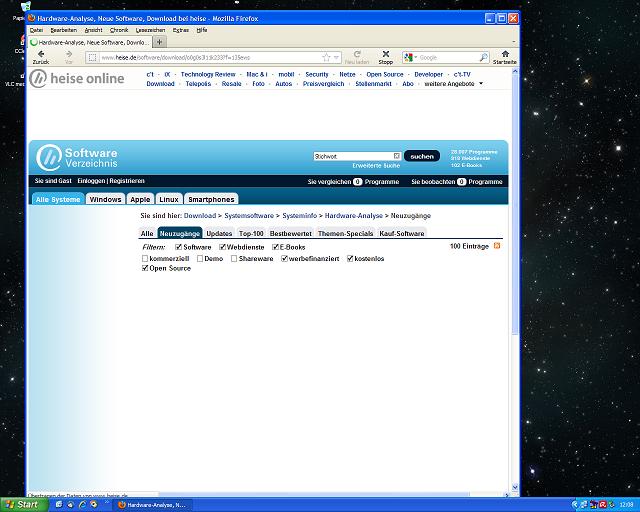Expand quick launch overflow chevron
The image size is (640, 512).
coord(107,502)
